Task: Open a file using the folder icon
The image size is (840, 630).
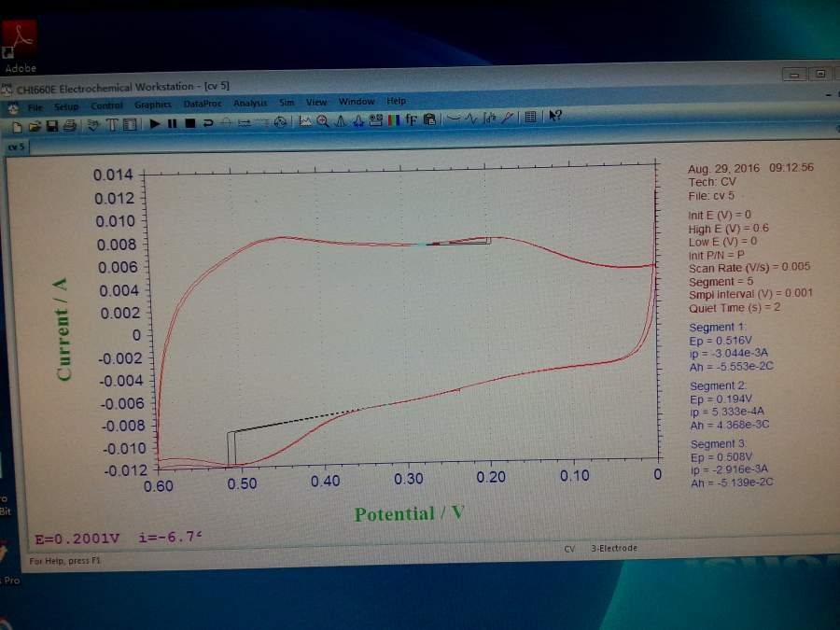Action: [x=35, y=126]
